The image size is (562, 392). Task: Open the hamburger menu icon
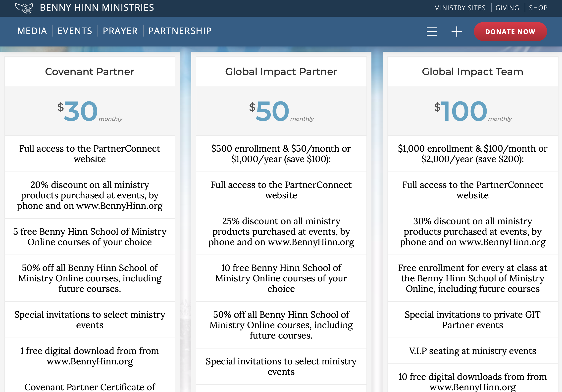[x=432, y=32]
